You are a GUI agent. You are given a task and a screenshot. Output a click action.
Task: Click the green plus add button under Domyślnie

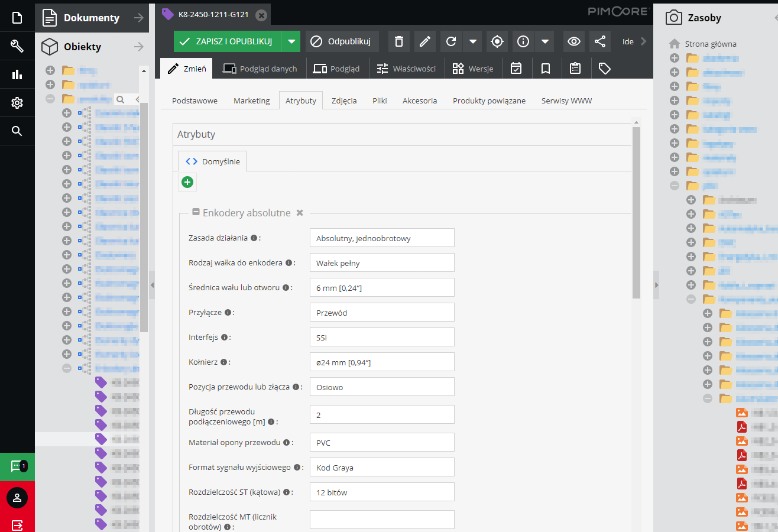tap(187, 182)
